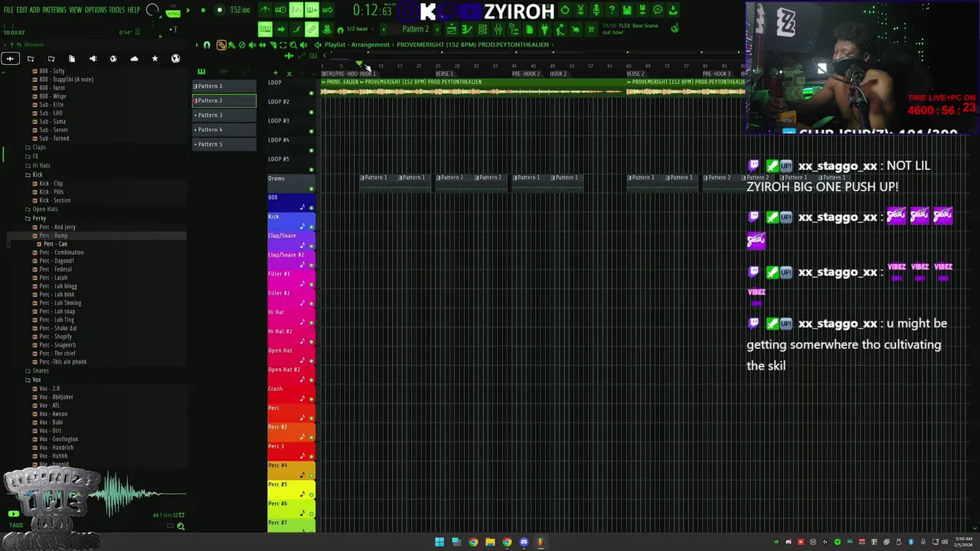Open the plugin plug icon
The height and width of the screenshot is (551, 980).
click(544, 29)
